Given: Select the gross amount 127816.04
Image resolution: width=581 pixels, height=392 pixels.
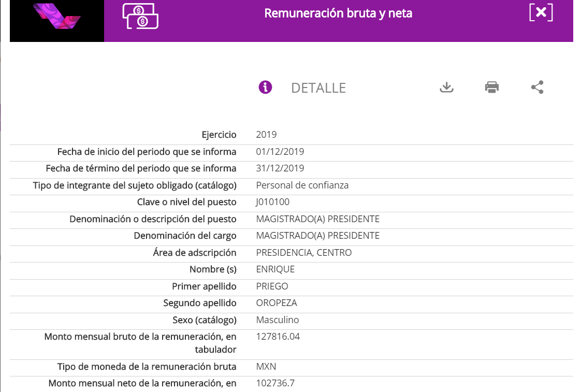Looking at the screenshot, I should click(278, 337).
